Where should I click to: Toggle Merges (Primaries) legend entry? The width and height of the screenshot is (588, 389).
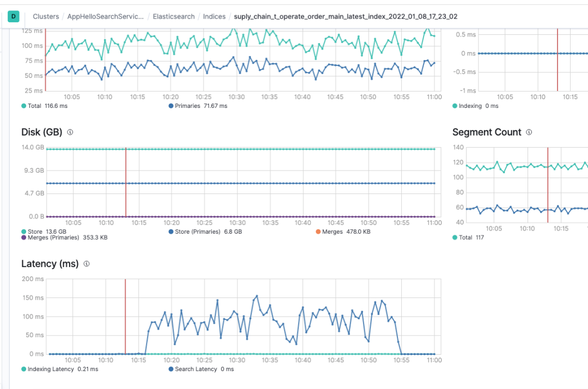coord(64,238)
